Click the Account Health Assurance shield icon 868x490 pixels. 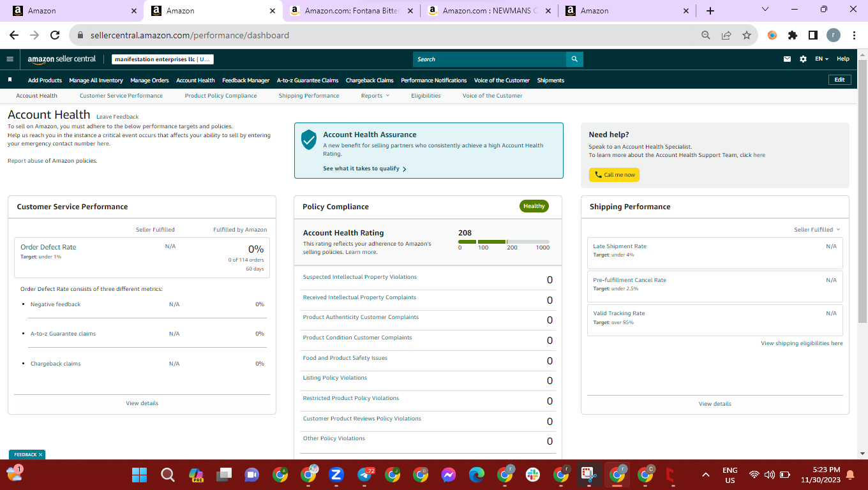(309, 140)
